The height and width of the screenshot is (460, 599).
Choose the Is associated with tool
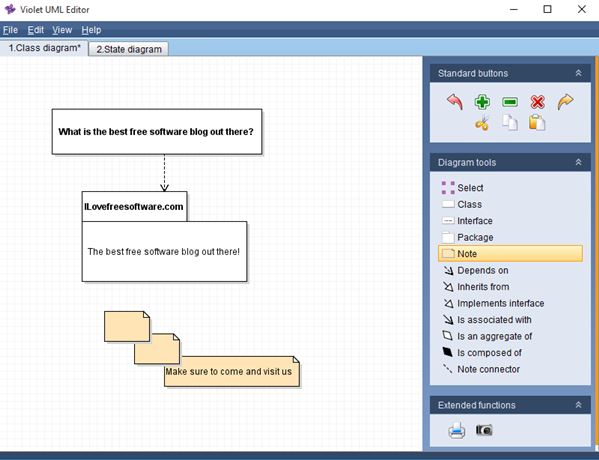(x=510, y=320)
